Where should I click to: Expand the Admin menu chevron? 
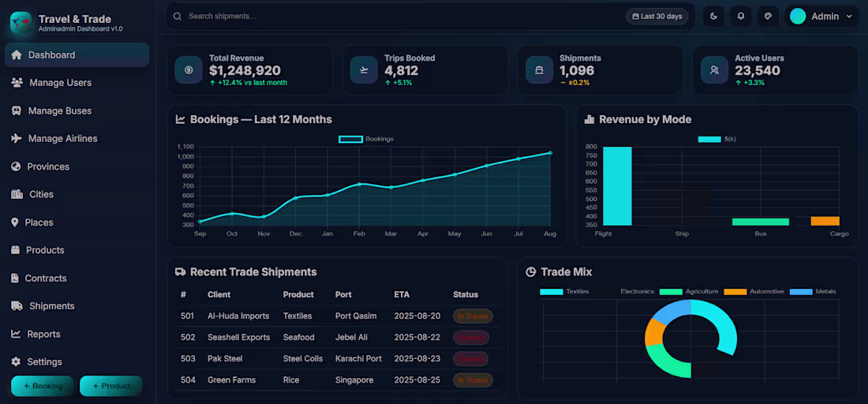(849, 17)
